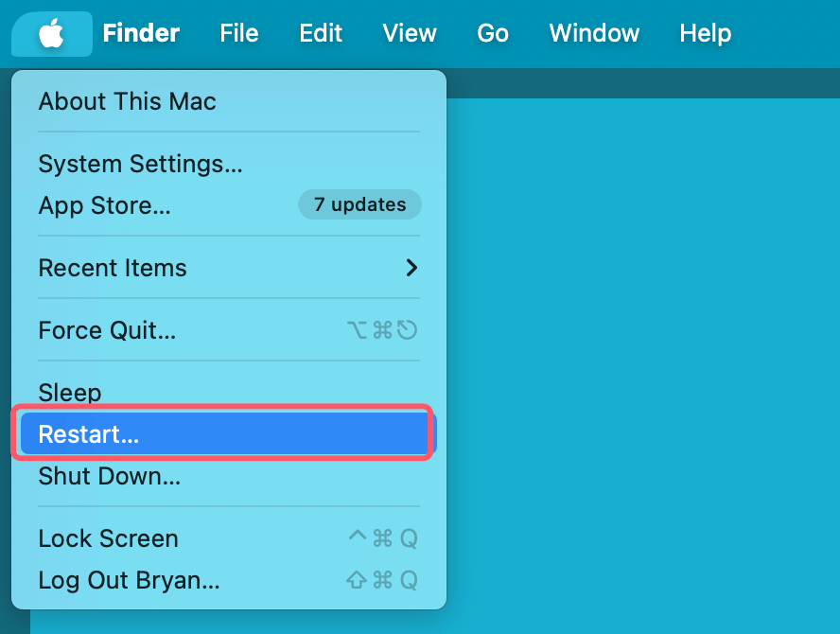This screenshot has width=840, height=634.
Task: Click the Recent Items chevron arrow
Action: point(411,268)
